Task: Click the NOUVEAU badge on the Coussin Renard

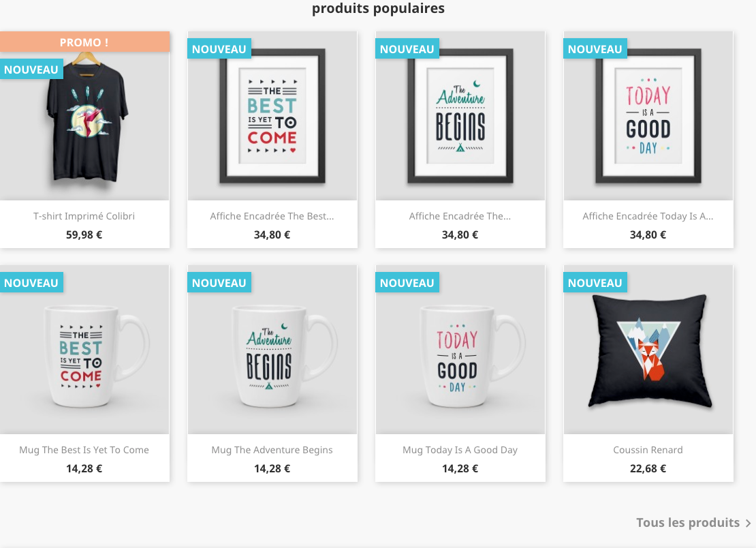Action: 595,283
